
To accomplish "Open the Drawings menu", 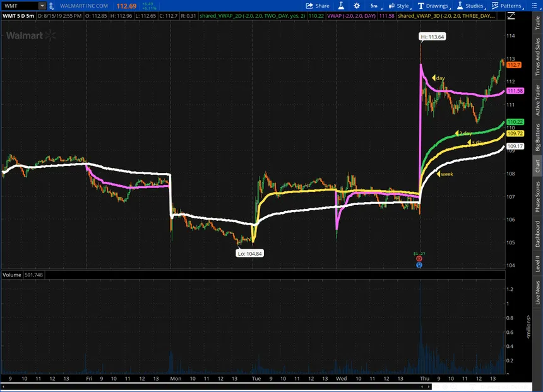I will [x=434, y=6].
